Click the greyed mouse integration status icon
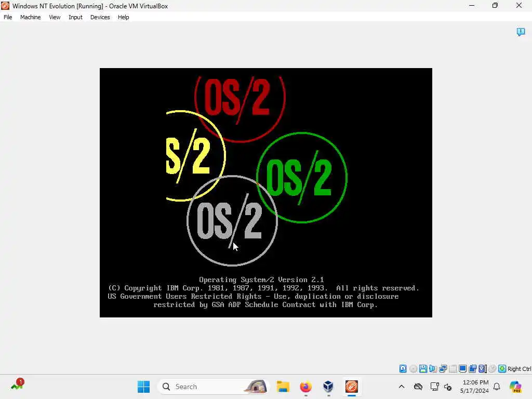The image size is (532, 399). 493,368
